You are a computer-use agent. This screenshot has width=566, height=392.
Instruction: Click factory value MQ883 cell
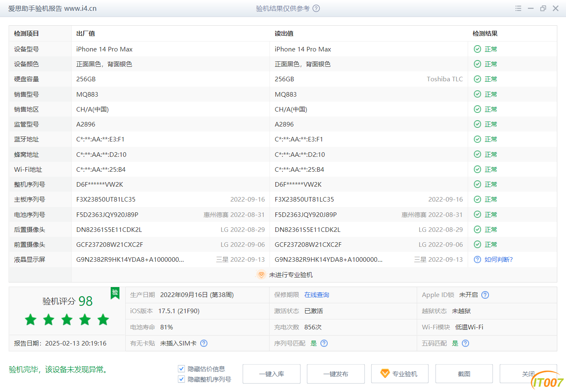tap(87, 94)
